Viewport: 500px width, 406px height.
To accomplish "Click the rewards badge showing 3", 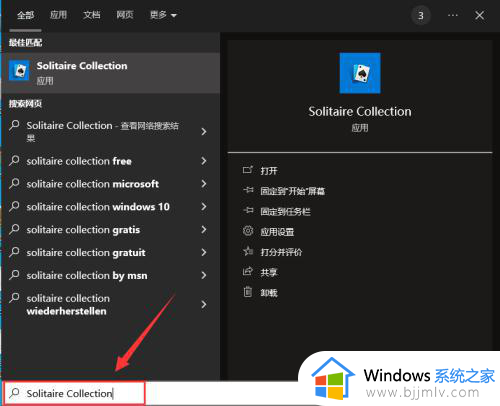I will (x=421, y=15).
